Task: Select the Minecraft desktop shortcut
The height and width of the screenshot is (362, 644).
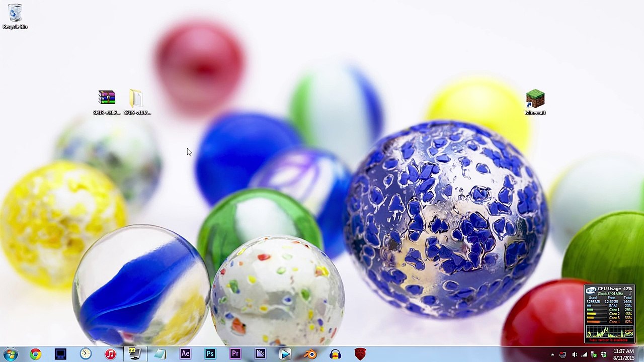Action: pyautogui.click(x=535, y=103)
